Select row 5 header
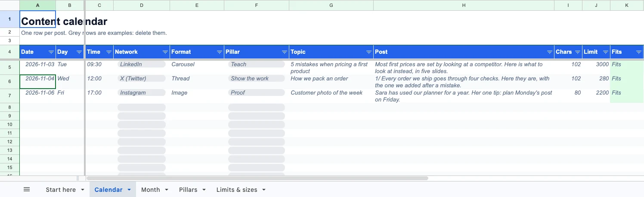The image size is (644, 197). 9,67
